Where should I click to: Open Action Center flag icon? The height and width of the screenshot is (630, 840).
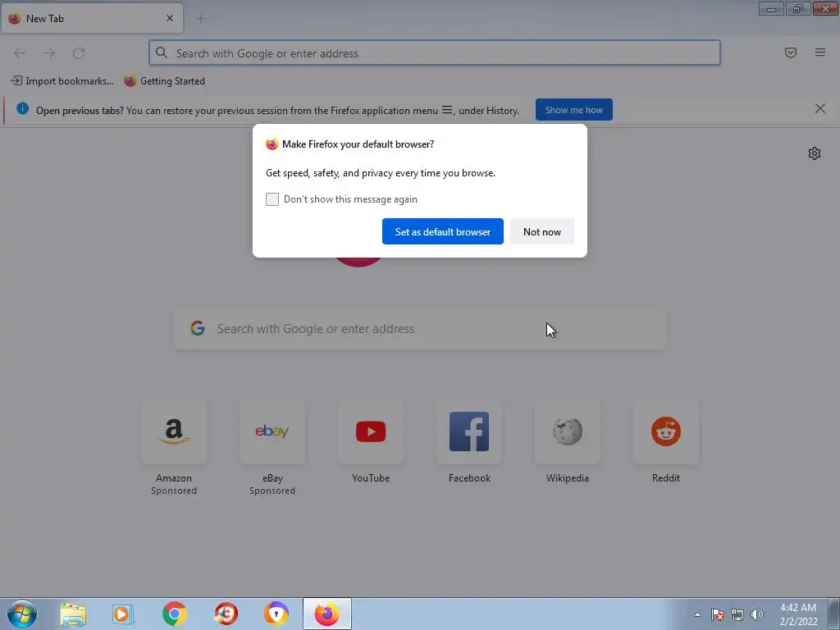coord(717,614)
